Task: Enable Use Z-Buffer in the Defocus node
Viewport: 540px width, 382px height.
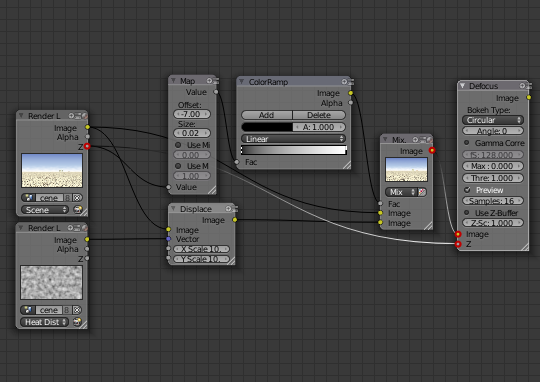Action: (x=467, y=213)
